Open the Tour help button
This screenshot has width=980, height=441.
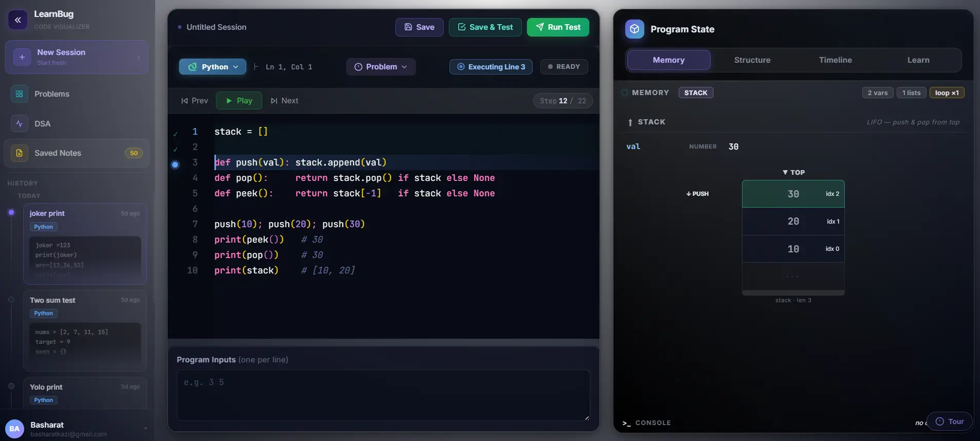(x=950, y=421)
